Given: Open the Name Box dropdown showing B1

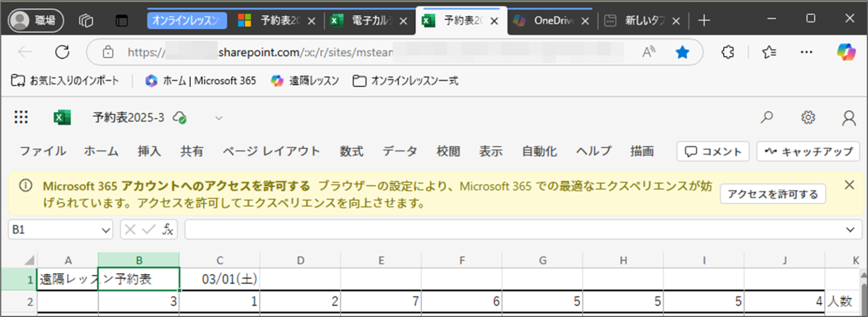Looking at the screenshot, I should tap(106, 230).
